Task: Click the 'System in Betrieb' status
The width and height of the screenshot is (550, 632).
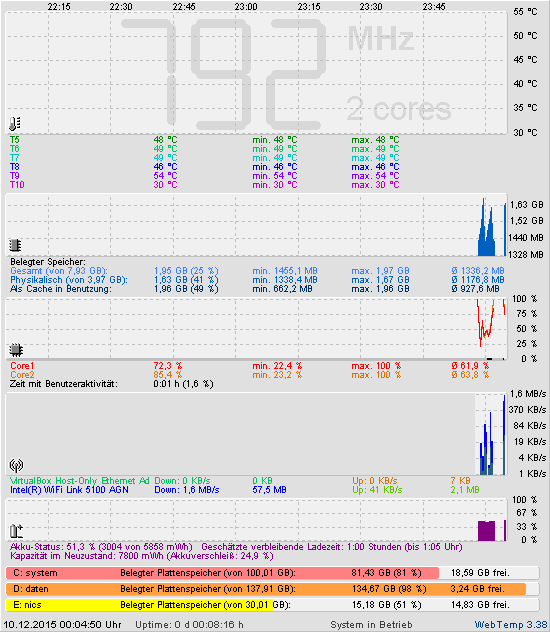Action: pyautogui.click(x=371, y=625)
